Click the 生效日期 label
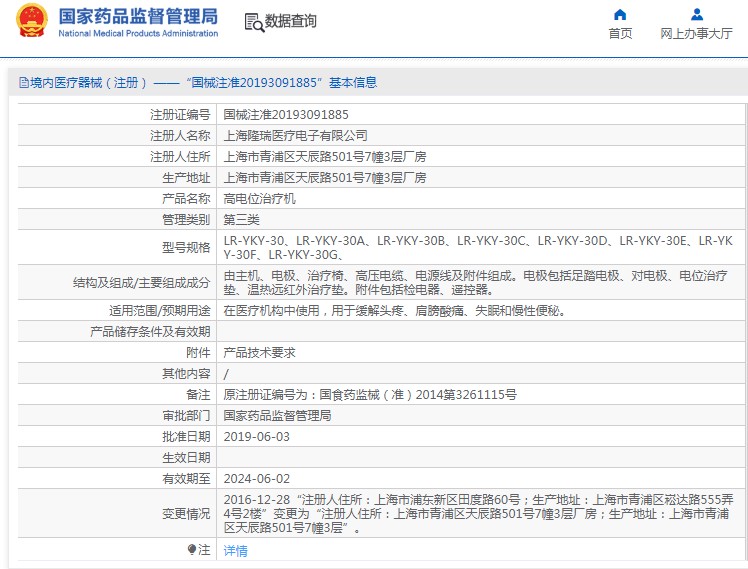This screenshot has height=569, width=748. [x=186, y=457]
